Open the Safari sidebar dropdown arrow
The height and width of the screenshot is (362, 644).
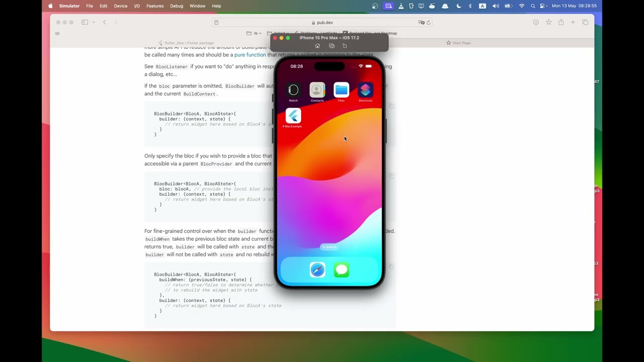(94, 22)
